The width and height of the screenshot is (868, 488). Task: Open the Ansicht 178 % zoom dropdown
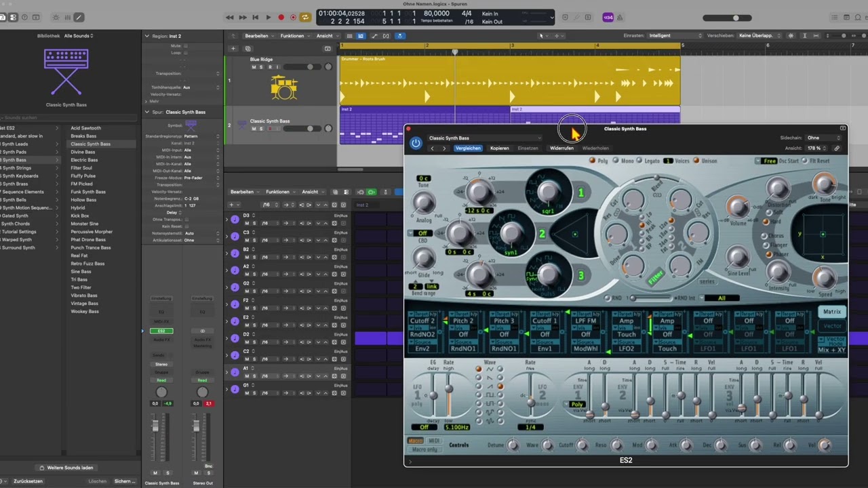pyautogui.click(x=816, y=148)
